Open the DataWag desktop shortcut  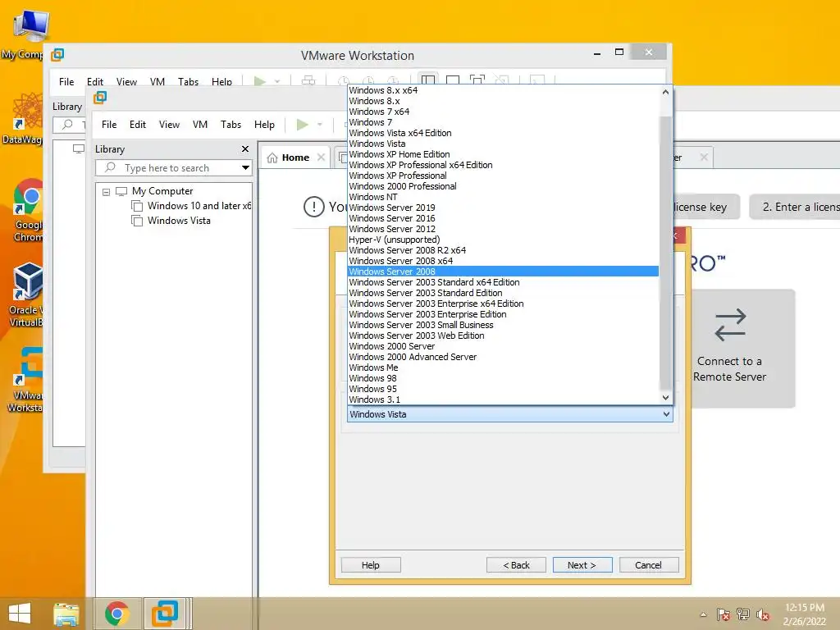coord(22,118)
